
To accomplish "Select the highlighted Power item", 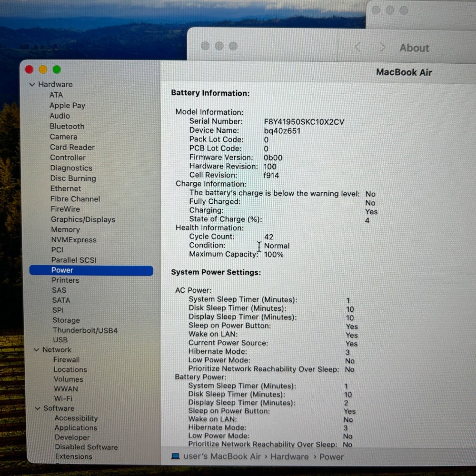I will click(x=91, y=270).
